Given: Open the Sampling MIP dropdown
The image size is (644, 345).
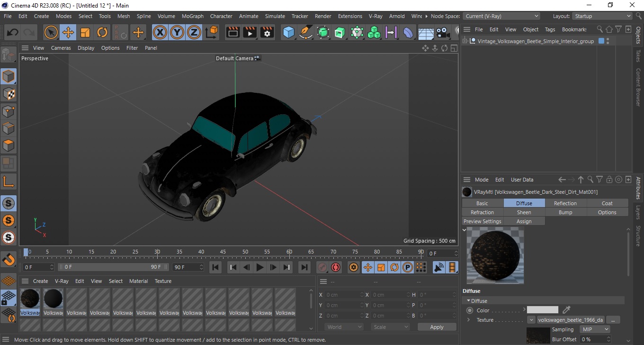Looking at the screenshot, I should [x=595, y=329].
